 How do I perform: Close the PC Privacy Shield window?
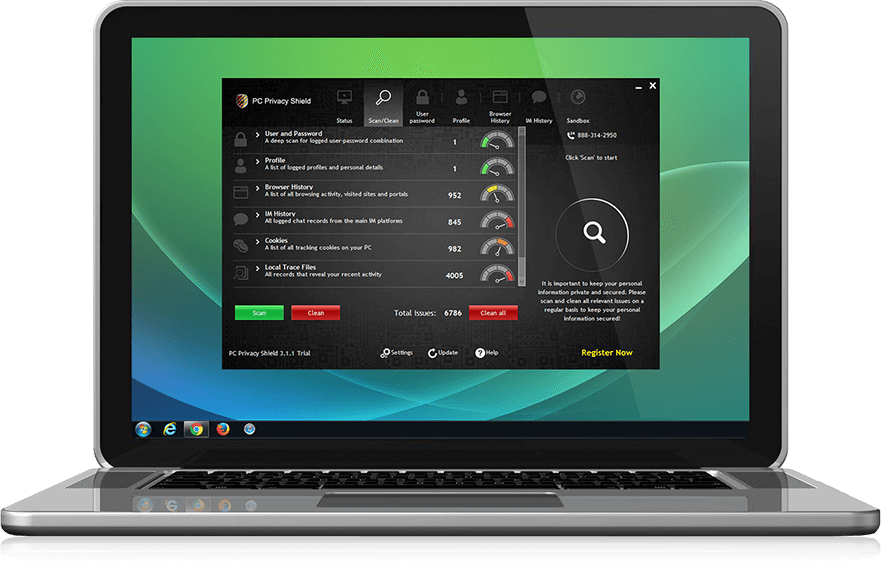pyautogui.click(x=652, y=85)
